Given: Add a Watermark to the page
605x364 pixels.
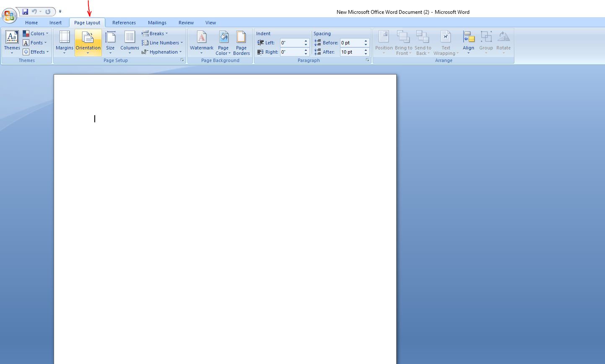Looking at the screenshot, I should (201, 42).
